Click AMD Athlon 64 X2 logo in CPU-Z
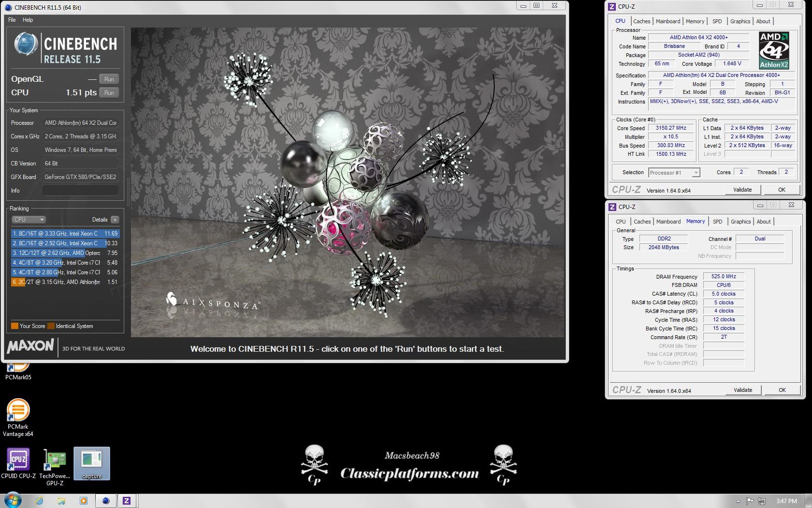 [x=774, y=50]
